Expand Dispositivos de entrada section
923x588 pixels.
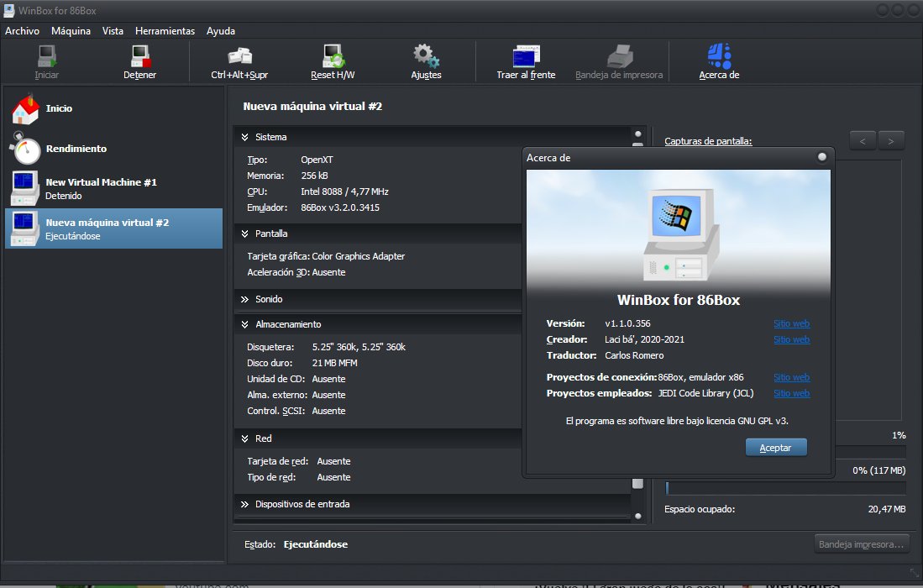click(x=244, y=505)
